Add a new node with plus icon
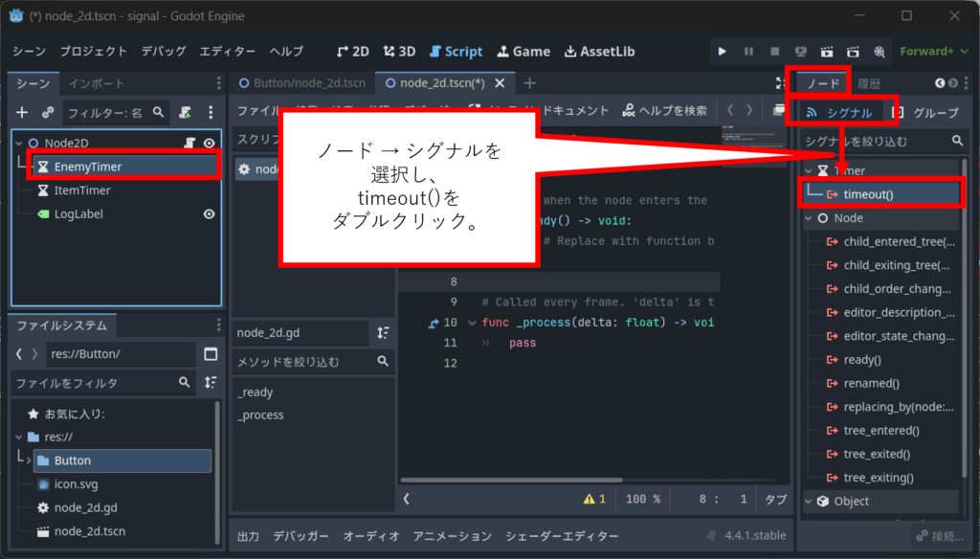The image size is (980, 559). click(x=22, y=113)
